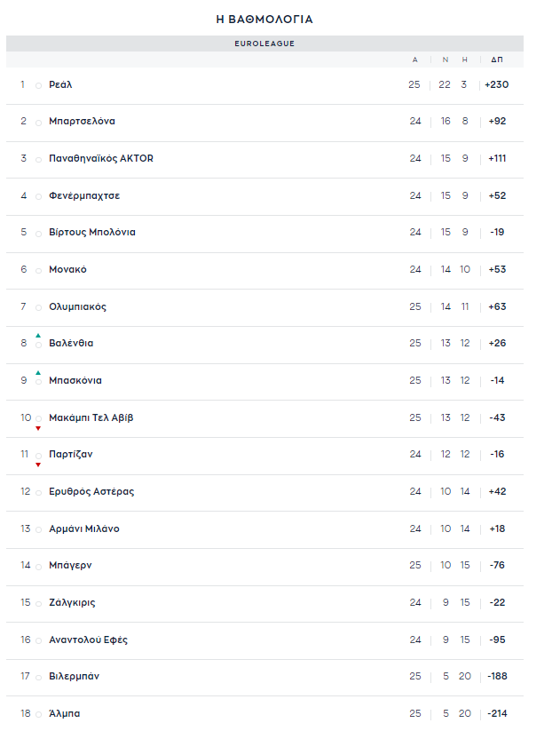This screenshot has width=560, height=731.
Task: Click the N wins column header
Action: [446, 60]
